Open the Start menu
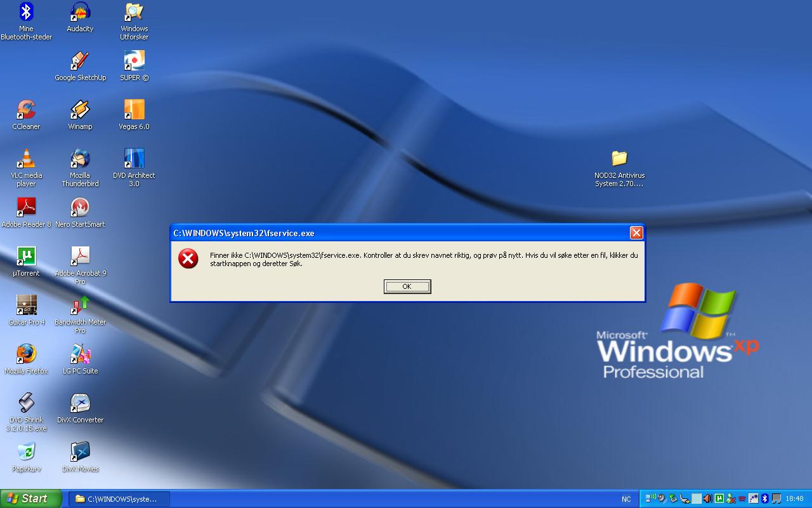Screen dimensions: 812x508 tap(31, 498)
